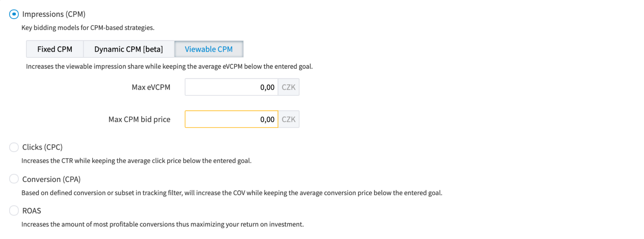Click into the Max CPM bid price field
Viewport: 644px width, 239px height.
pos(231,119)
